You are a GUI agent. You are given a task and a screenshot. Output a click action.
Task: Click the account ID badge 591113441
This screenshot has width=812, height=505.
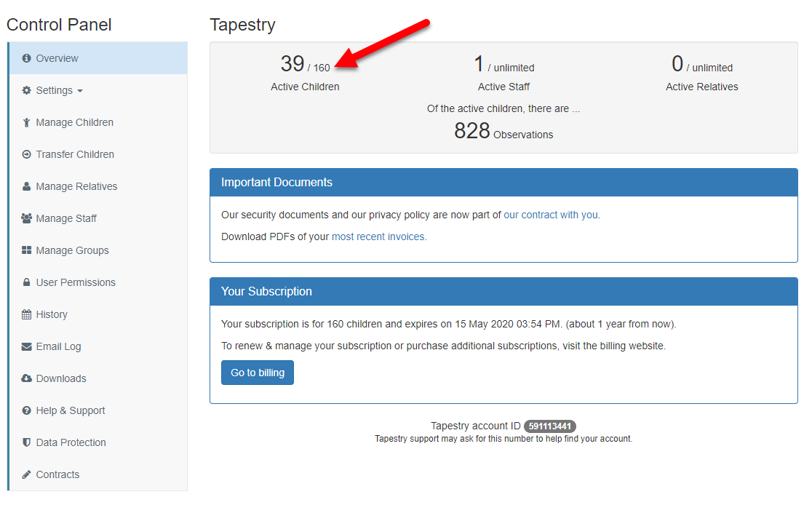pyautogui.click(x=549, y=426)
